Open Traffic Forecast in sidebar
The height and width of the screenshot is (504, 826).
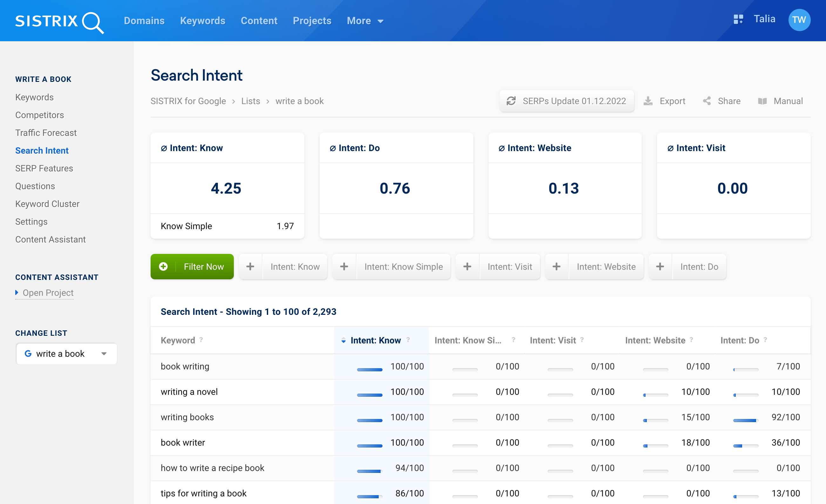46,133
